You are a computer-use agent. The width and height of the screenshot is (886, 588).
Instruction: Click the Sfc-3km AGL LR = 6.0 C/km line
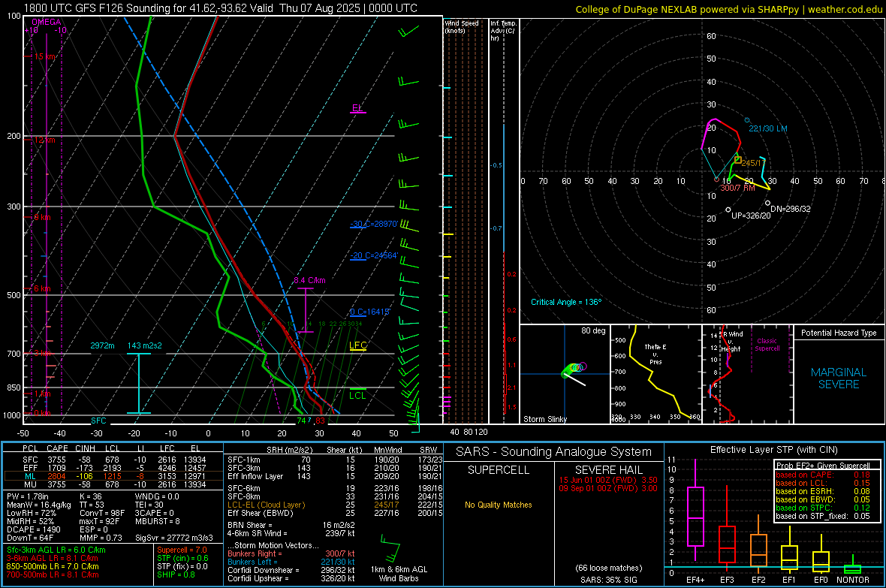56,550
